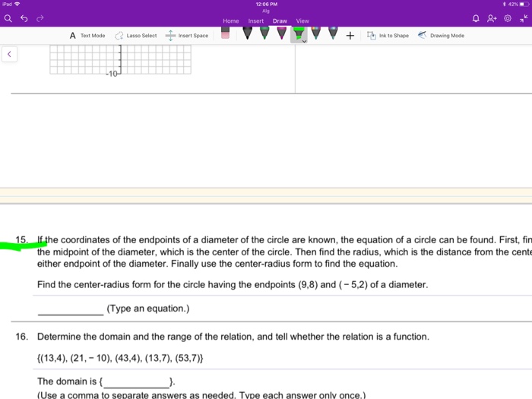Choose the Lasso Select tool
The image size is (532, 399).
click(x=136, y=35)
